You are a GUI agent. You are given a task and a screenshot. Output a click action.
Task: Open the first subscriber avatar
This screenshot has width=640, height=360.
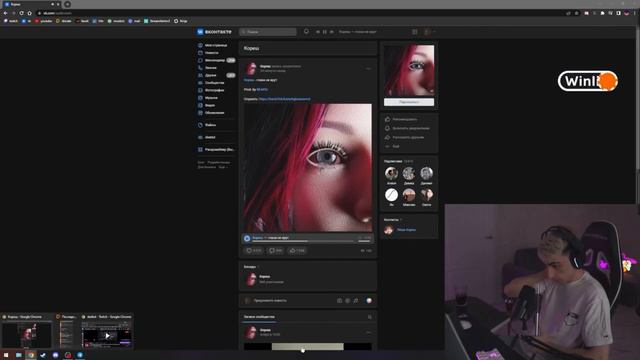coord(391,173)
